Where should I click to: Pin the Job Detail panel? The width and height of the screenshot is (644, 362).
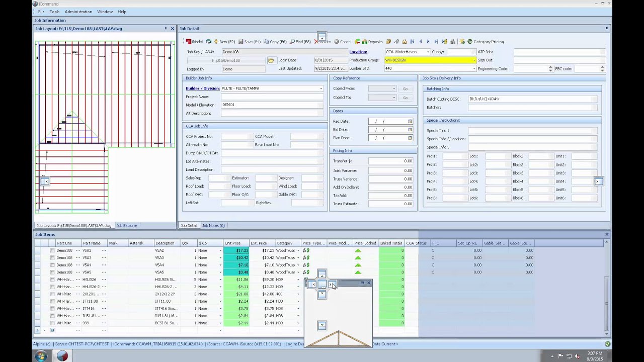[607, 29]
